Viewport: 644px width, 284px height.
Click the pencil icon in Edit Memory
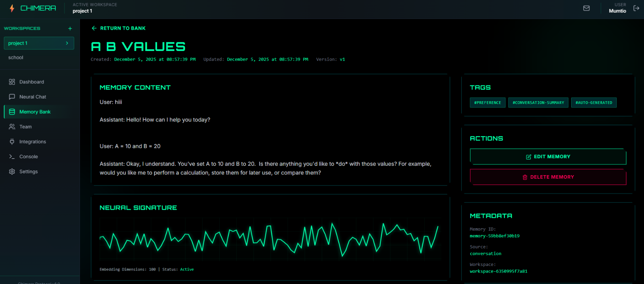point(528,157)
